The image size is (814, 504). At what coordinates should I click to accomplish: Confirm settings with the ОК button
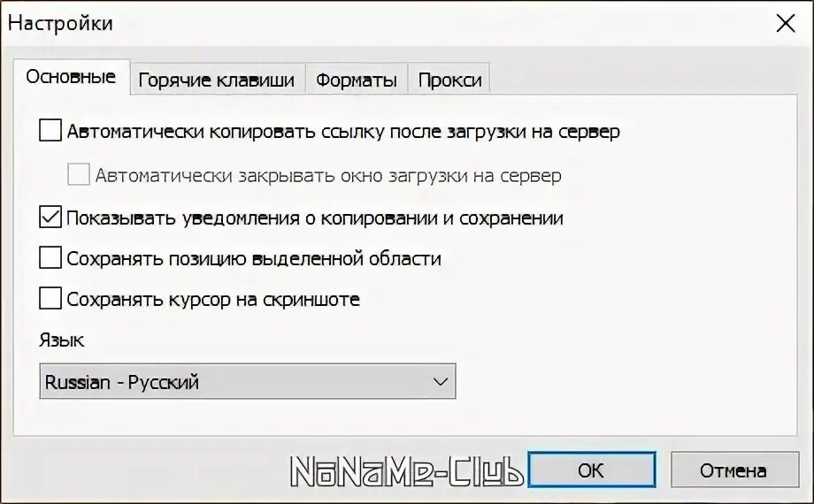click(591, 470)
